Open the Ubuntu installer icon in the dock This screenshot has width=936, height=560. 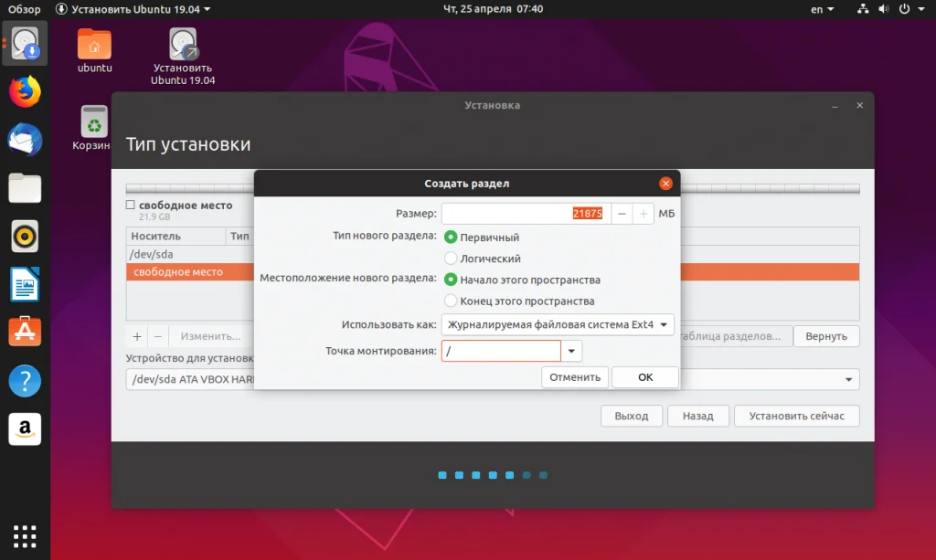(x=25, y=44)
